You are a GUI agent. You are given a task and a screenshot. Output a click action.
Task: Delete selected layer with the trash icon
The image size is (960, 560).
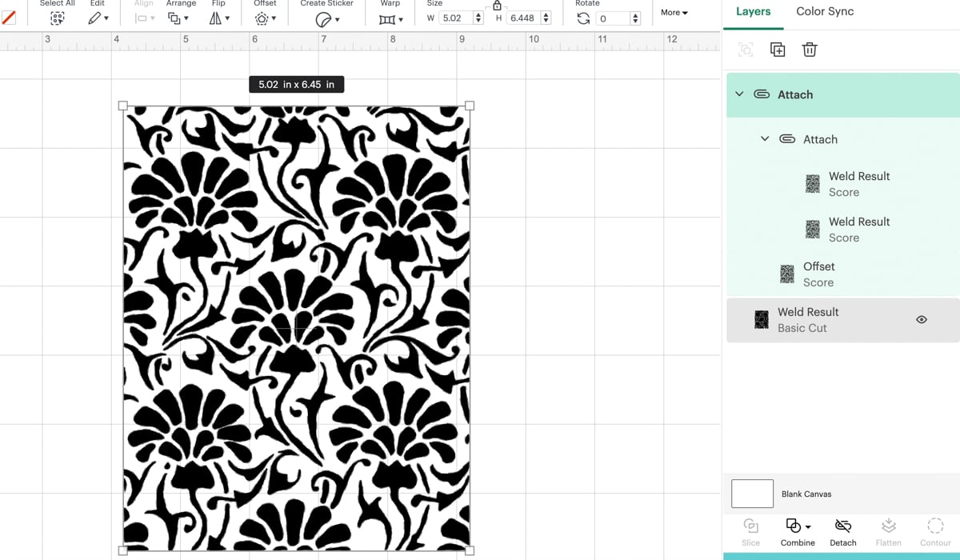click(809, 49)
